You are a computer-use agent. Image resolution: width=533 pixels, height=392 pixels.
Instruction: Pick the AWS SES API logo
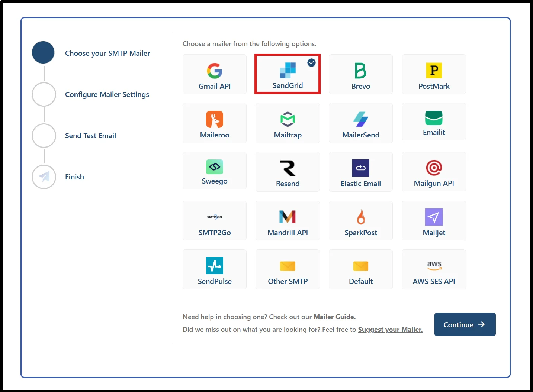[434, 265]
